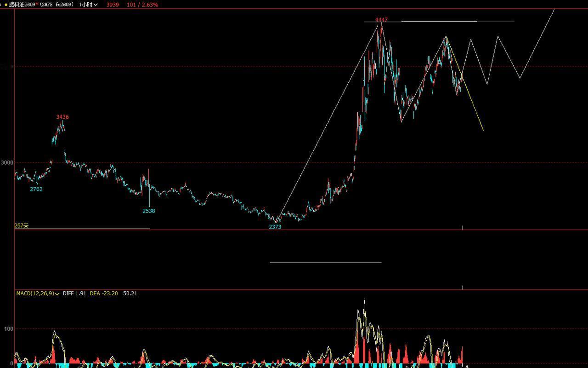
Task: Select the horizontal line in the middle pane
Action: (x=326, y=263)
